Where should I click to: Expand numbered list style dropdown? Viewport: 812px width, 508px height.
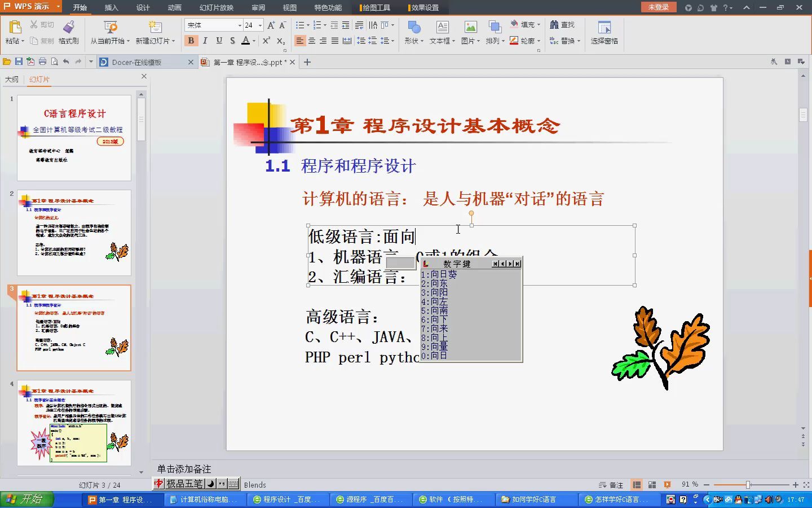325,25
